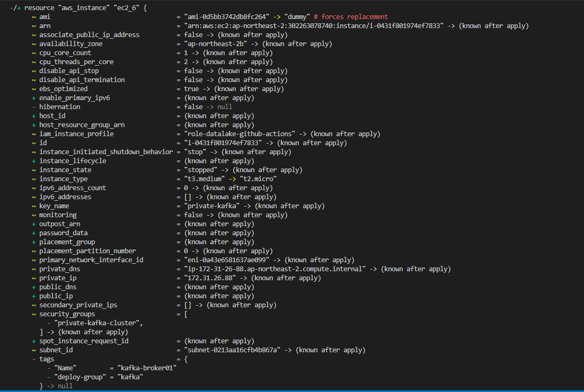This screenshot has height=392, width=584.
Task: Click the instance ARN string
Action: click(314, 26)
